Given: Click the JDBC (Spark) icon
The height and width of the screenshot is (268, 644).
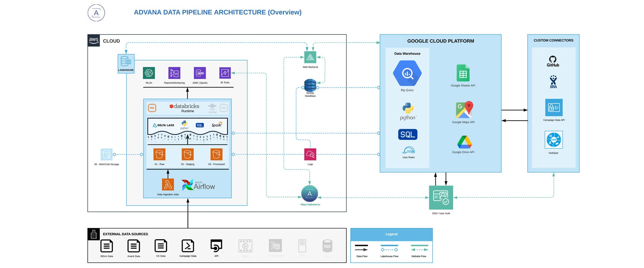Looking at the screenshot, I should click(x=200, y=73).
